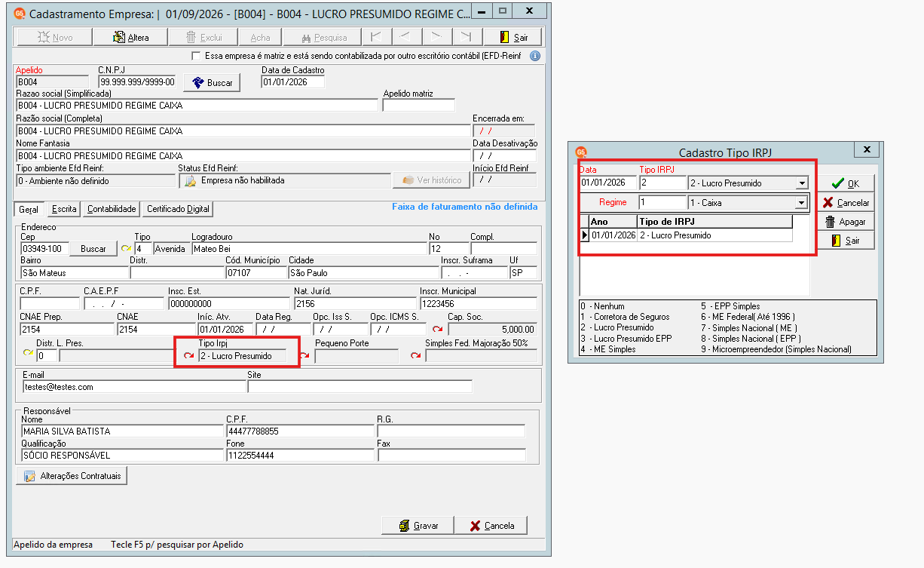Click the yellow lookup arrow beside Tipo
This screenshot has height=568, width=924.
pyautogui.click(x=127, y=249)
